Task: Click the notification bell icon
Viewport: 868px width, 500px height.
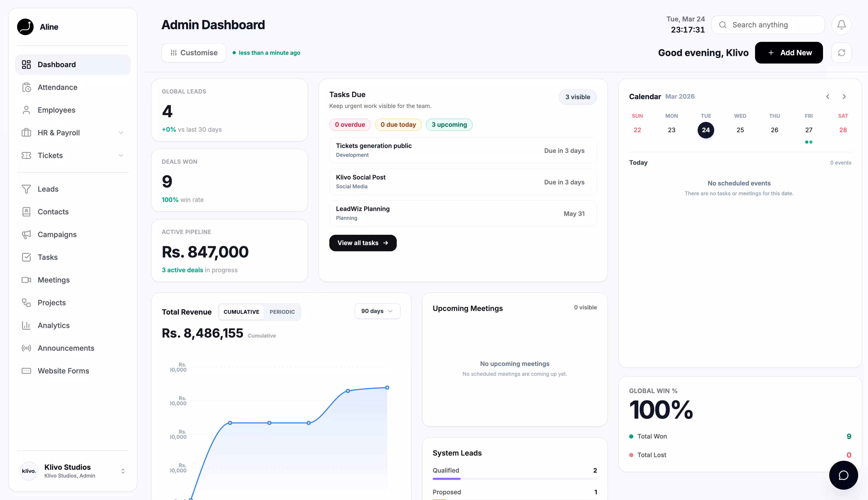Action: point(841,25)
